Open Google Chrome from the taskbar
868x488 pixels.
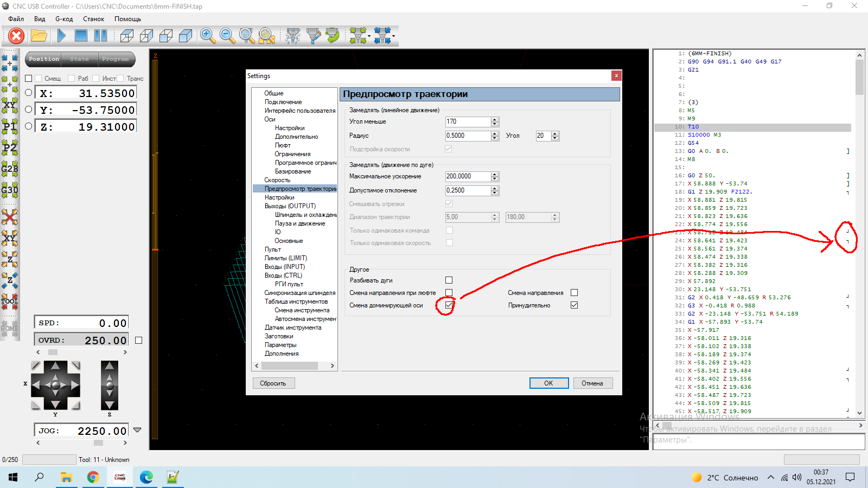pyautogui.click(x=93, y=477)
